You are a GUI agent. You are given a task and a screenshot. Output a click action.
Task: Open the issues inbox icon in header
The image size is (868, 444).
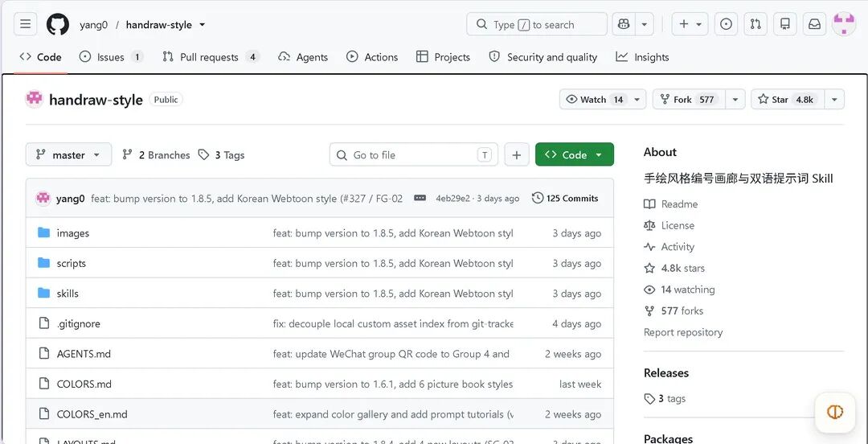[x=727, y=24]
